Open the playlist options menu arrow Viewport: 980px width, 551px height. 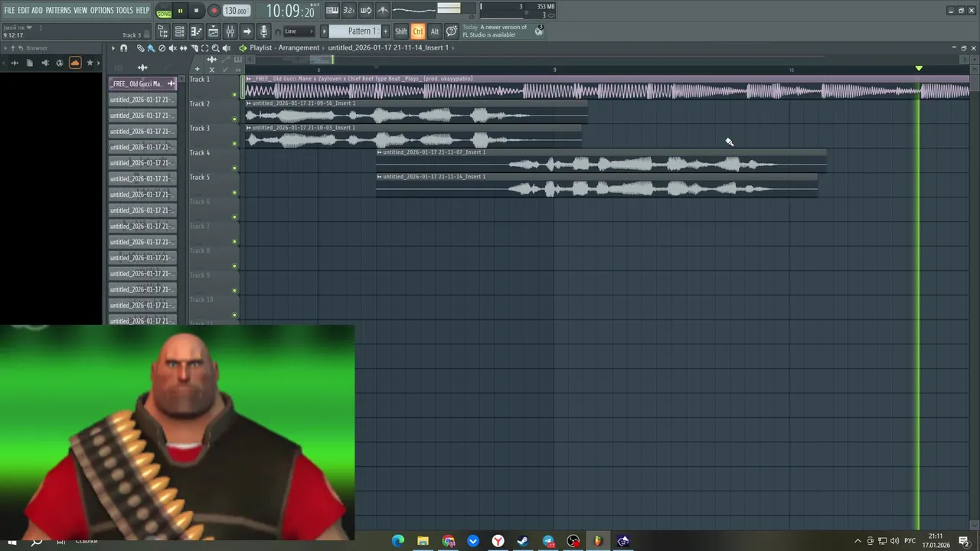[113, 48]
